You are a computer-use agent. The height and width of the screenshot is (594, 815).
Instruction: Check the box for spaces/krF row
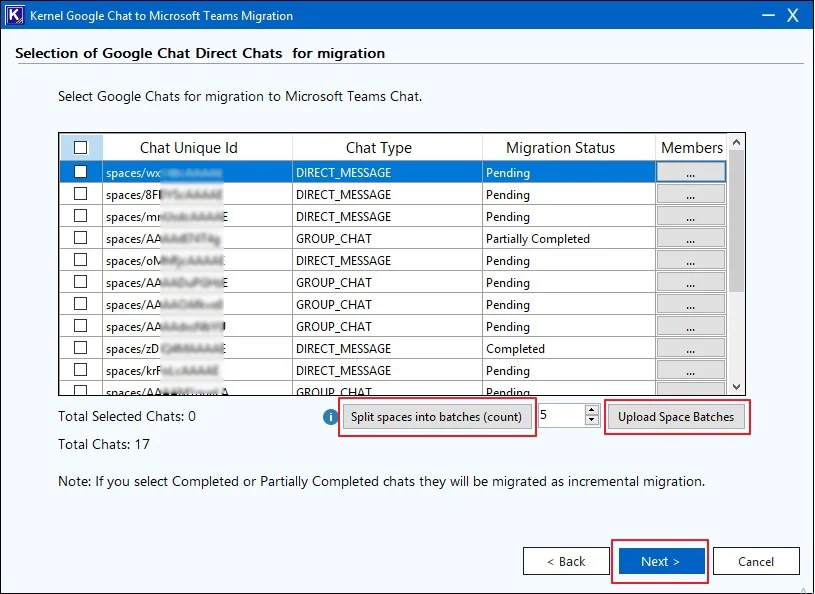(x=81, y=369)
